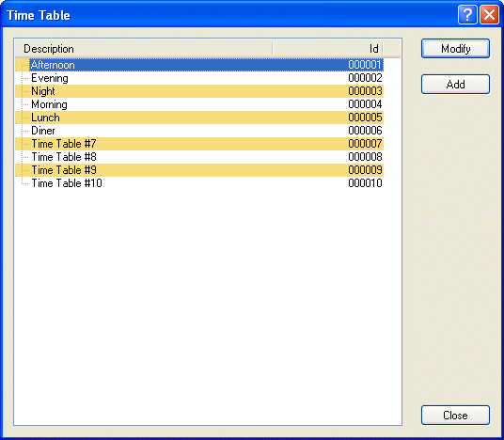Click the Close button at bottom
Screen dimensions: 504x440
(455, 416)
